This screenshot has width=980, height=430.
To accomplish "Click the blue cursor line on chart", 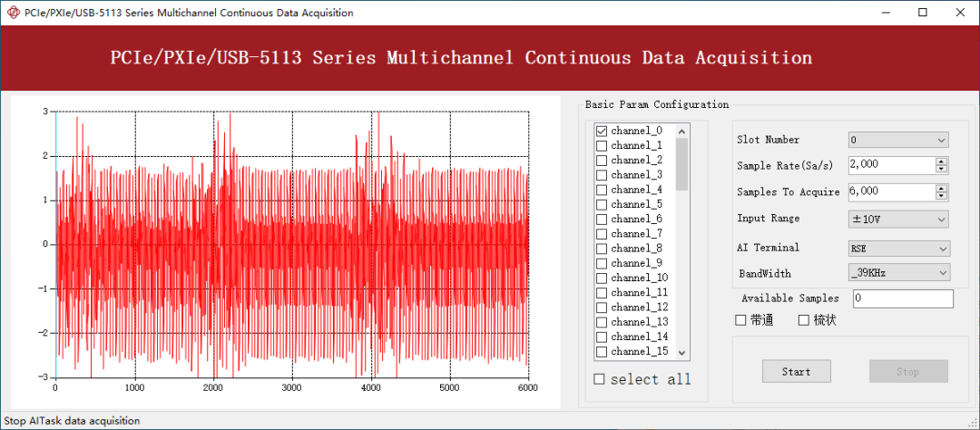I will 55,244.
